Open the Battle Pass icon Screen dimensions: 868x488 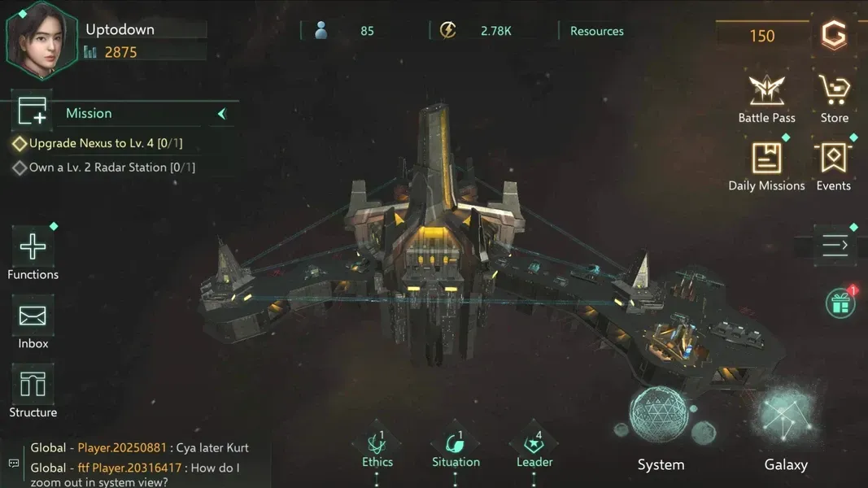[x=766, y=90]
